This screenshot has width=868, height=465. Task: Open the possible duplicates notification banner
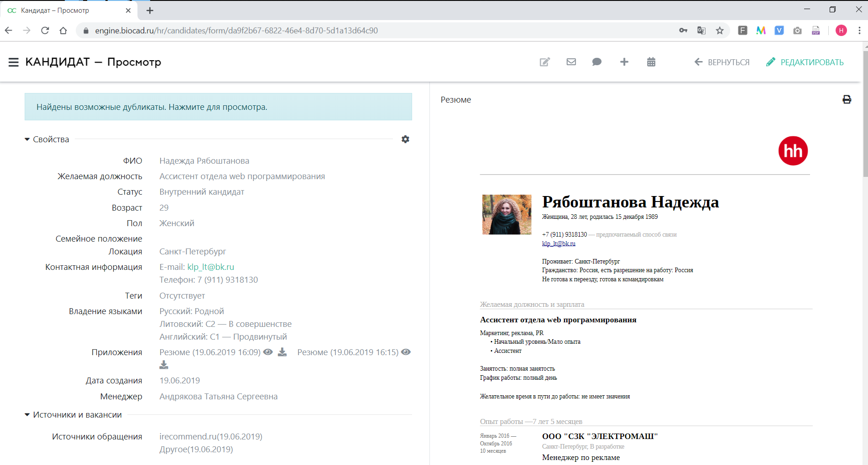click(218, 107)
